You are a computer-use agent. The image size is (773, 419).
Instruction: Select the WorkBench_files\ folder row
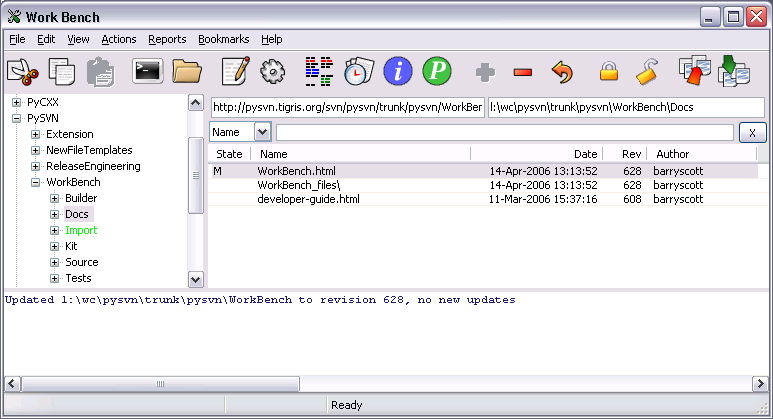point(483,185)
